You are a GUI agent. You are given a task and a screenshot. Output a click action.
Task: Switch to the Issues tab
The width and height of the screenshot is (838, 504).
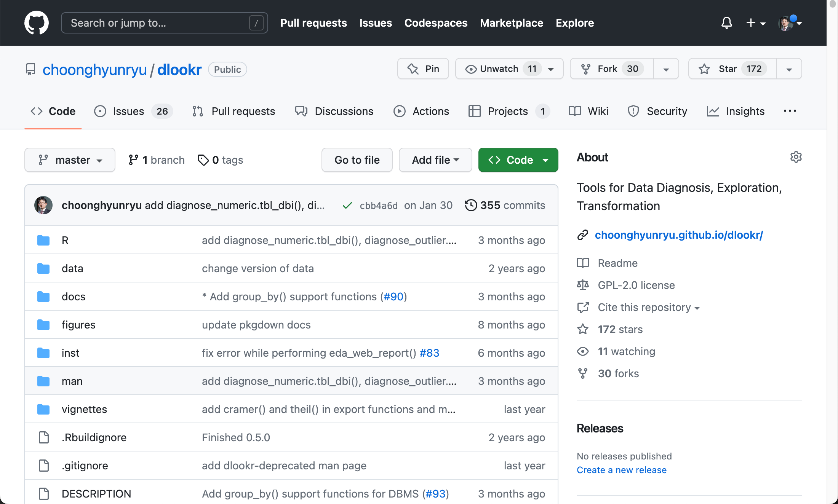tap(128, 111)
